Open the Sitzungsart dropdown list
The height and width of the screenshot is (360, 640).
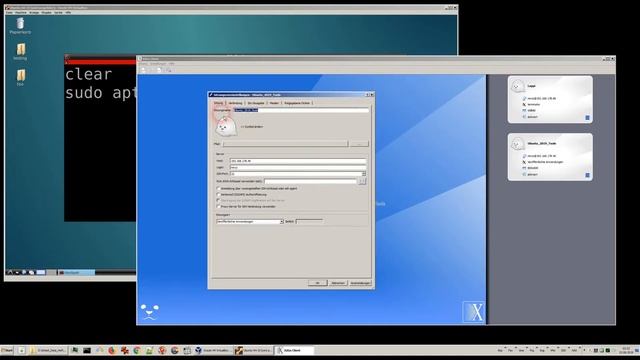pos(250,221)
